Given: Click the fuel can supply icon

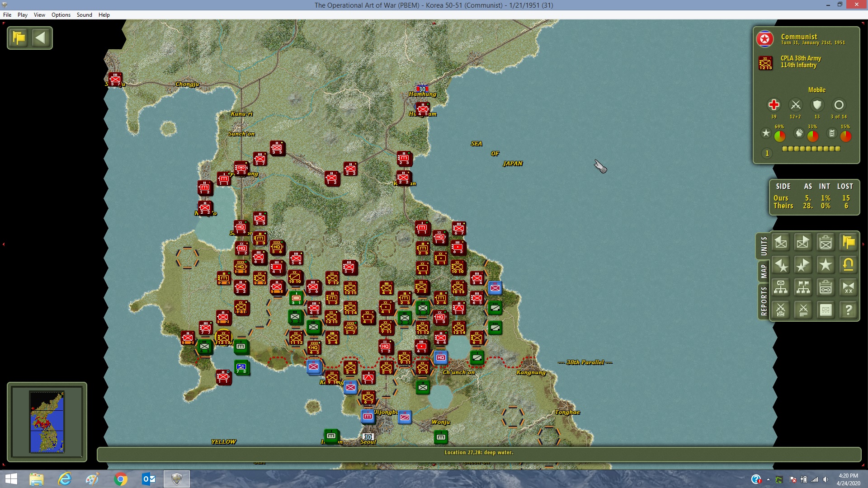Looking at the screenshot, I should point(832,133).
